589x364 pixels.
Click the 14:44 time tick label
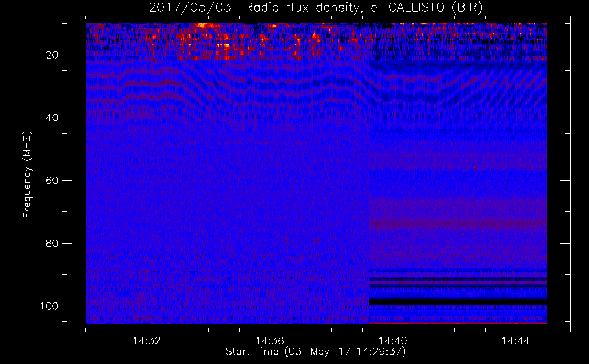[516, 341]
